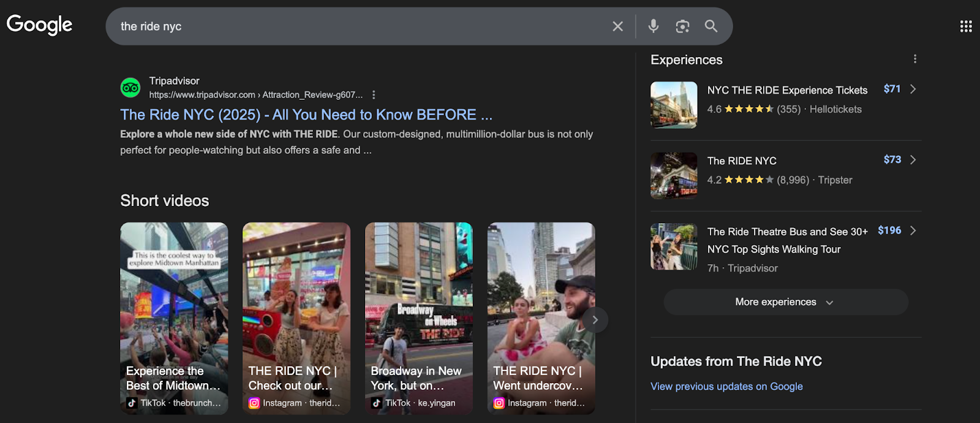980x423 pixels.
Task: Play THE RIDE NYC Check out our video
Action: pyautogui.click(x=296, y=318)
